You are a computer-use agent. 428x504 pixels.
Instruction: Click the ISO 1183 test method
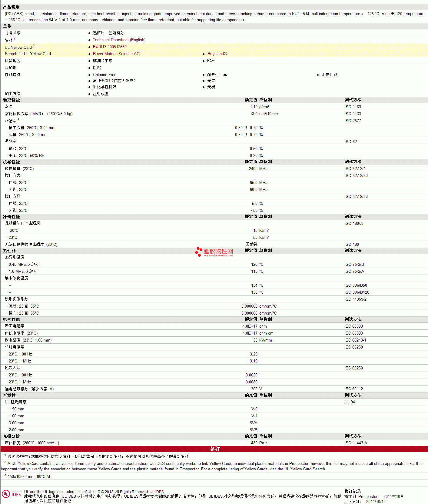pyautogui.click(x=353, y=107)
